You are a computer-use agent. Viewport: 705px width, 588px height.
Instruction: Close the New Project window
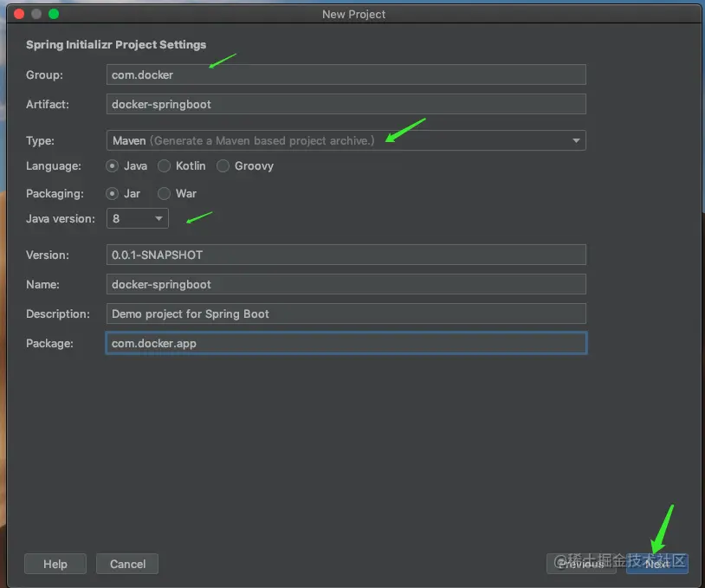tap(19, 14)
